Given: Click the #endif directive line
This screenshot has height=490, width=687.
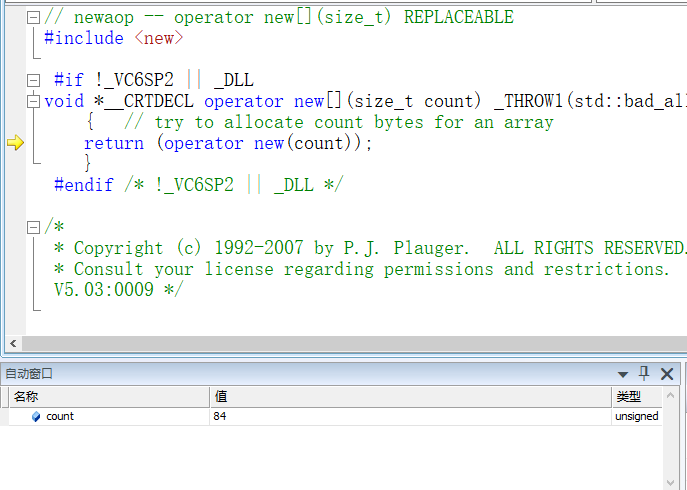Looking at the screenshot, I should click(x=199, y=185).
